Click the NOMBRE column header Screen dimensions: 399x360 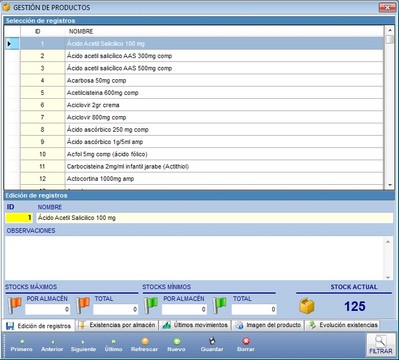(x=224, y=31)
